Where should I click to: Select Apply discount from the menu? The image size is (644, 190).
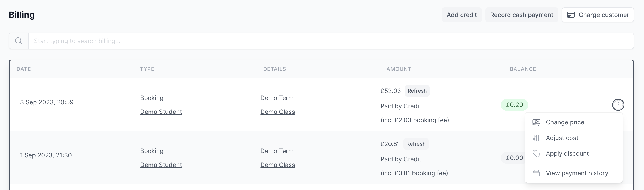pos(567,154)
